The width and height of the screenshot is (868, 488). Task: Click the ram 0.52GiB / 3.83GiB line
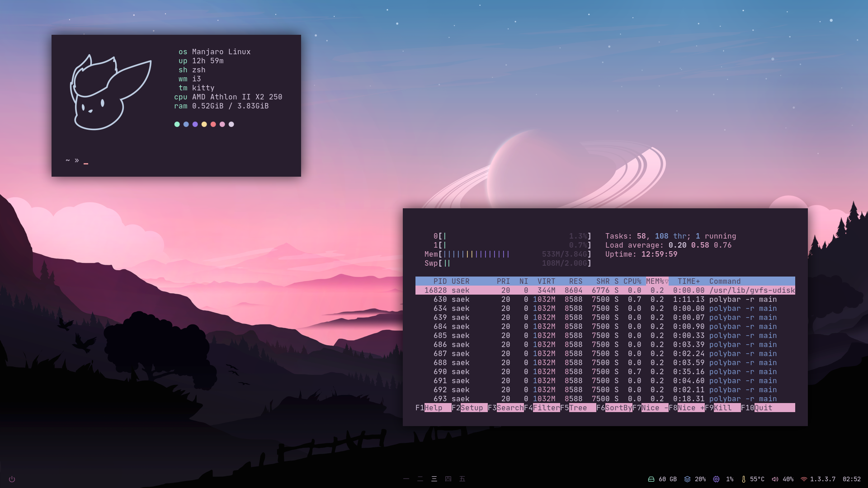pyautogui.click(x=221, y=106)
